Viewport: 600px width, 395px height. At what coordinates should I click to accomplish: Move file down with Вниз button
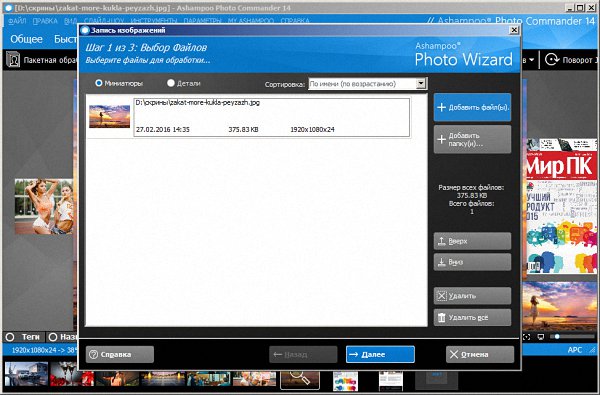472,262
